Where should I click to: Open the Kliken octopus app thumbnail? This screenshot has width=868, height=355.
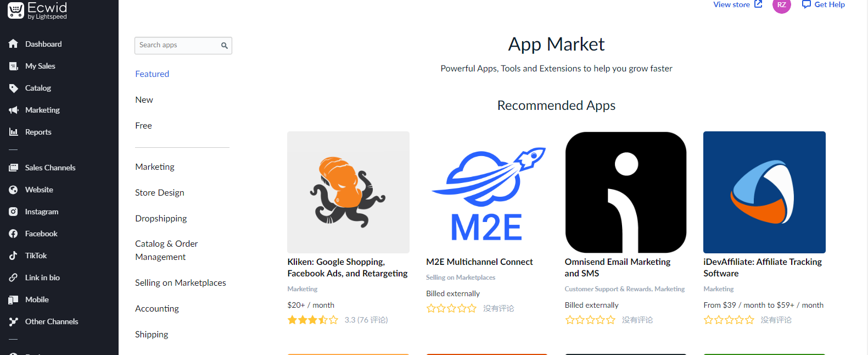[x=348, y=192]
